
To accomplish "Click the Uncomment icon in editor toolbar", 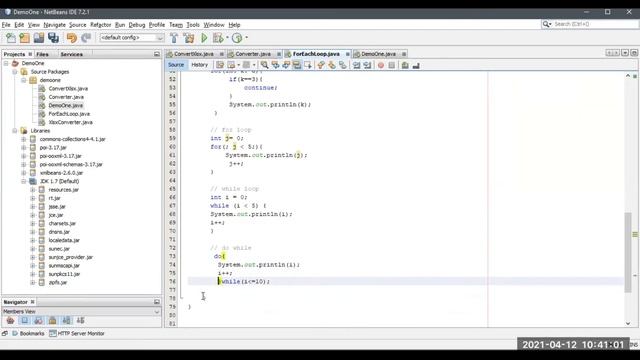I will [x=416, y=65].
